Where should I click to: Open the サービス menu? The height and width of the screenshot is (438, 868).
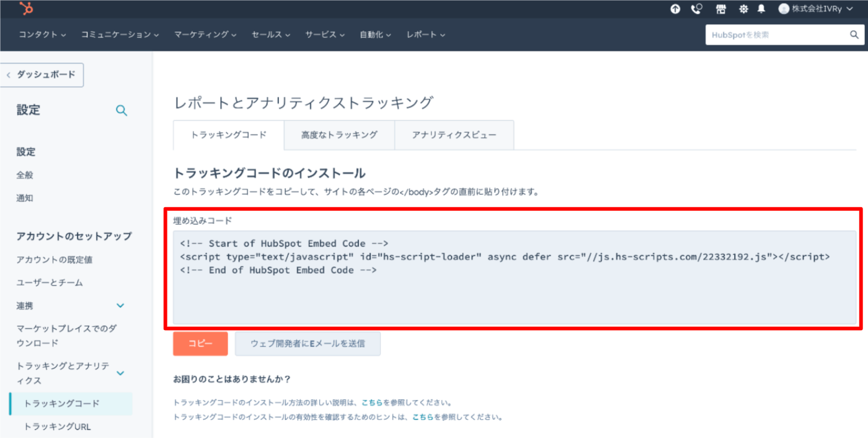(x=325, y=35)
